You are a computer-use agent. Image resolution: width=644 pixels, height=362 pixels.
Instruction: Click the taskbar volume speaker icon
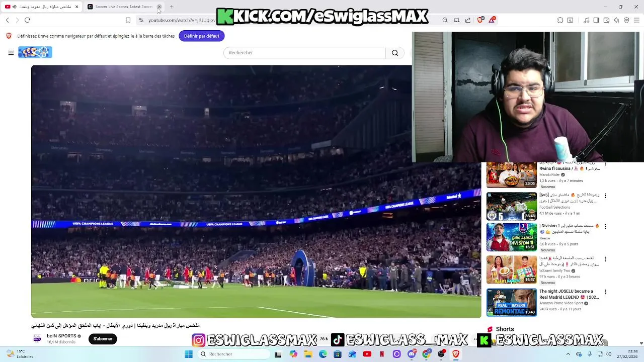pyautogui.click(x=609, y=354)
